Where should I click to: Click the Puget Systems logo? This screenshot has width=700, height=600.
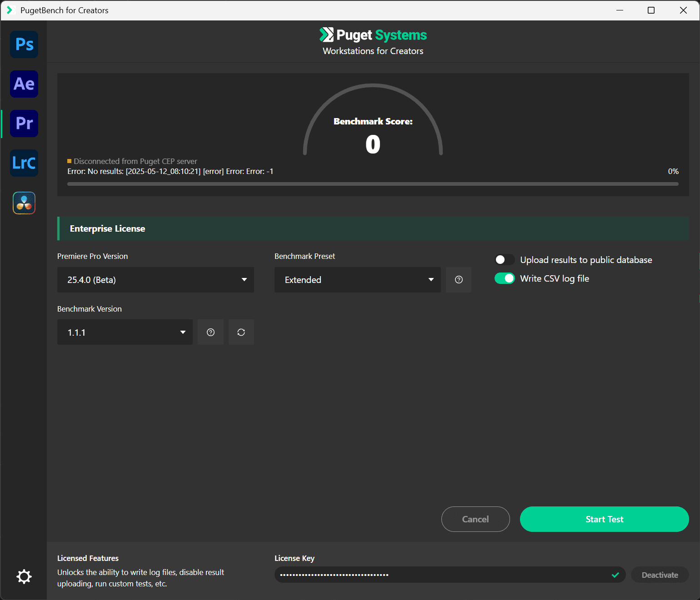(x=373, y=35)
